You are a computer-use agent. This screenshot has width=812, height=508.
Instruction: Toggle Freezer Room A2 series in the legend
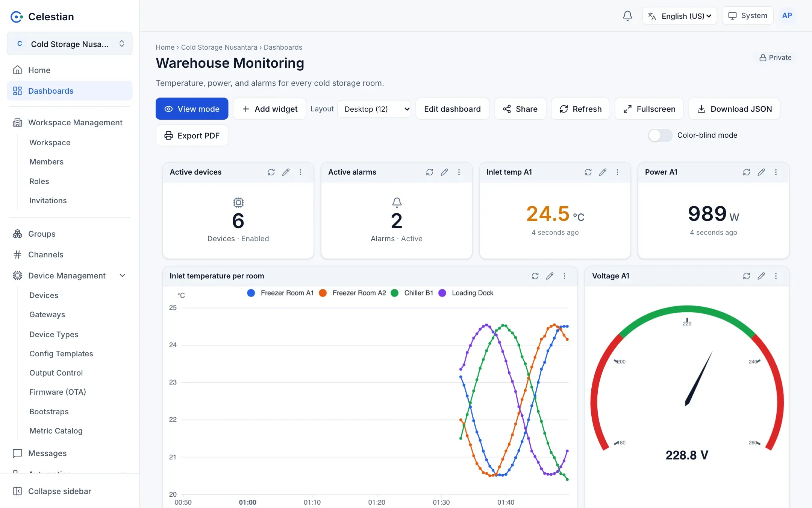click(352, 293)
